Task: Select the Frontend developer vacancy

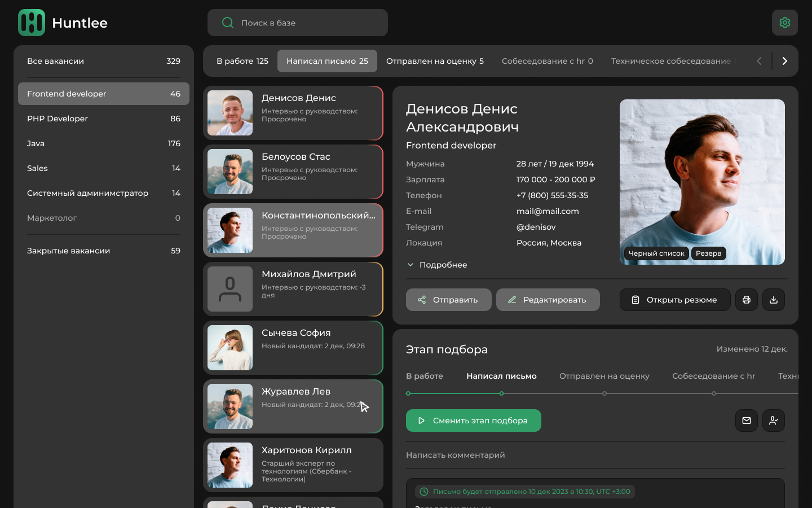Action: click(104, 94)
